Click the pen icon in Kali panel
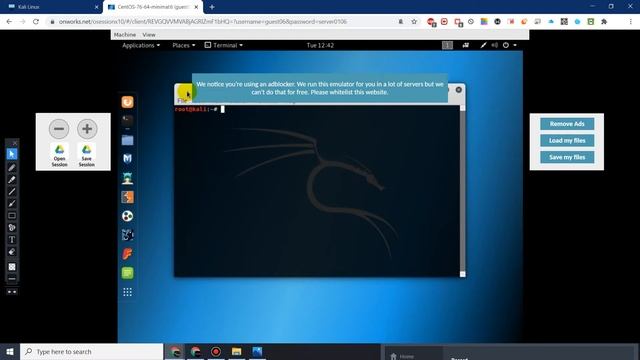 point(483,45)
